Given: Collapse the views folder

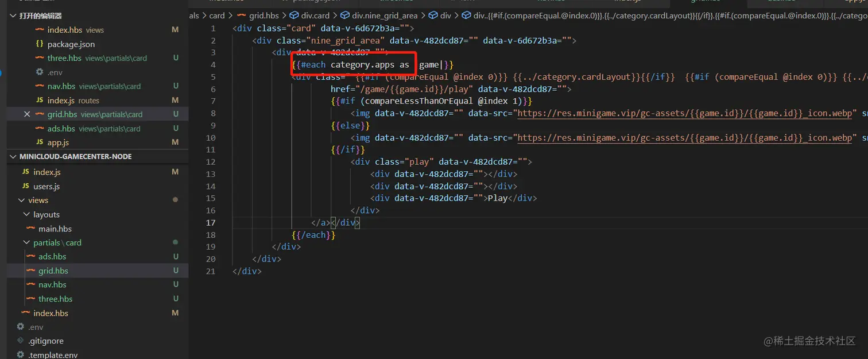Looking at the screenshot, I should (22, 200).
